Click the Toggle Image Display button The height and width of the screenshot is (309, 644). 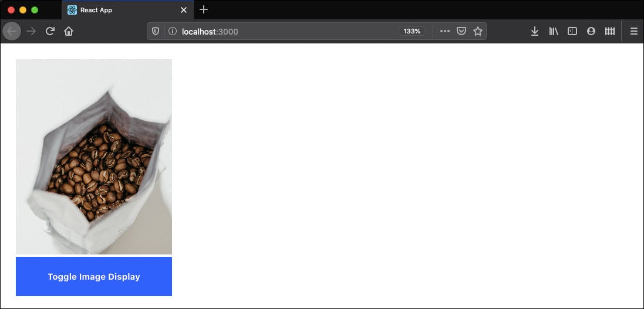coord(94,276)
